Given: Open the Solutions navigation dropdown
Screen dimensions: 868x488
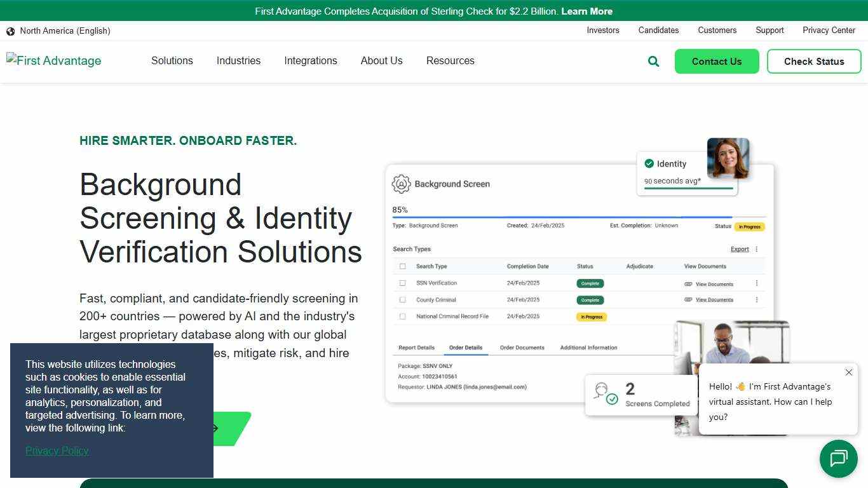Looking at the screenshot, I should click(172, 60).
